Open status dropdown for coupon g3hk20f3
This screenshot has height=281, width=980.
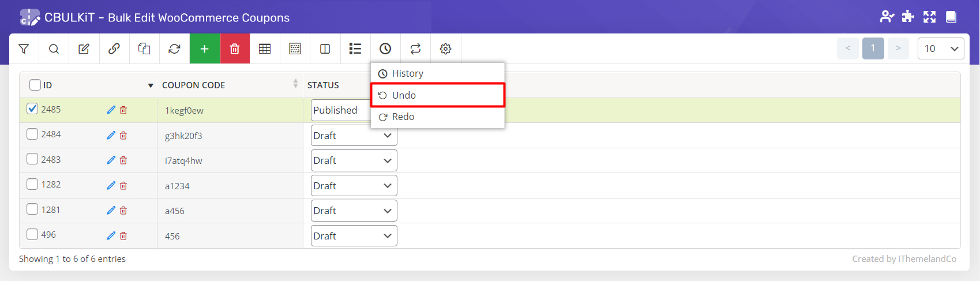click(x=354, y=136)
